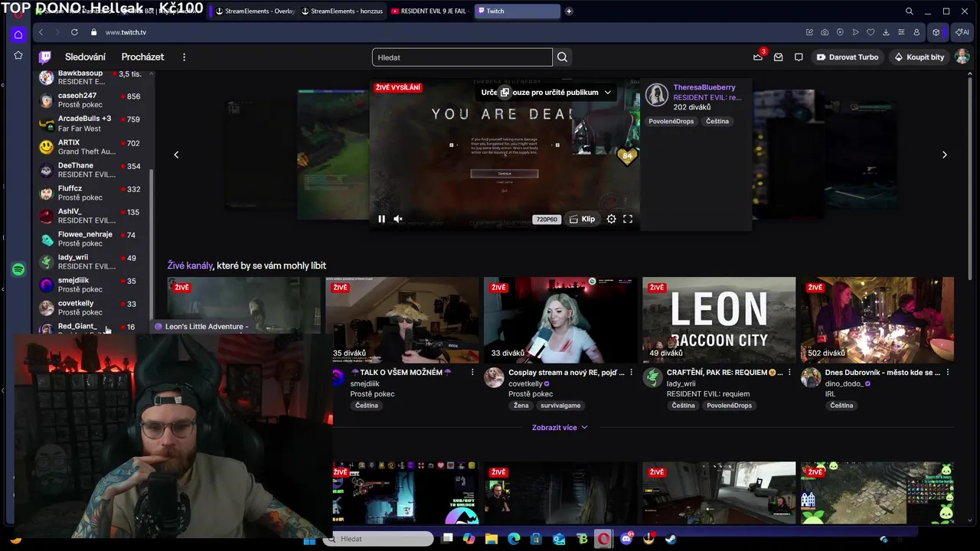Viewport: 980px width, 551px height.
Task: Click the search magnifier button
Action: pyautogui.click(x=562, y=57)
